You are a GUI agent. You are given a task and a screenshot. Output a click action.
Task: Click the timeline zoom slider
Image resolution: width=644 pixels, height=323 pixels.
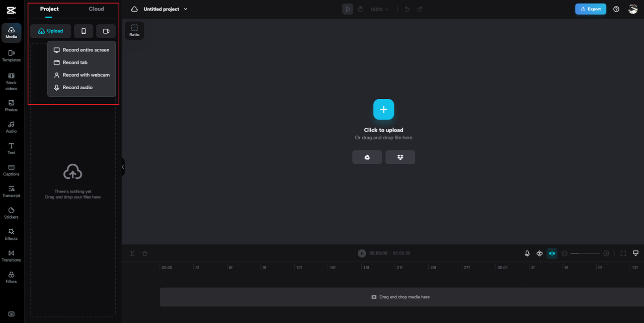pyautogui.click(x=585, y=253)
